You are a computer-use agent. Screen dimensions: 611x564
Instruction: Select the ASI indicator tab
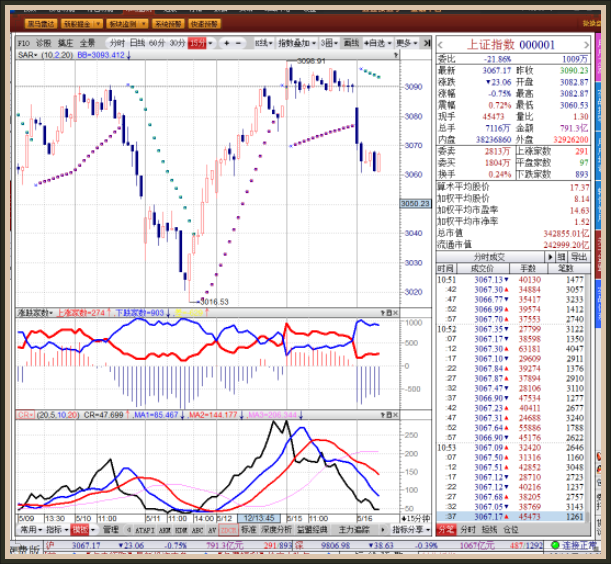(x=195, y=530)
